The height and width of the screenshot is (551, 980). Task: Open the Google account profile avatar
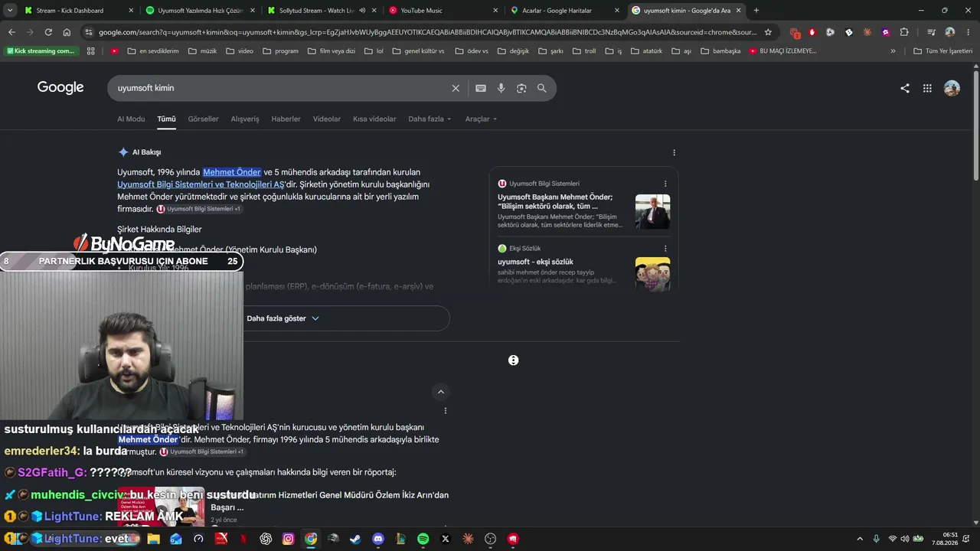pos(952,88)
